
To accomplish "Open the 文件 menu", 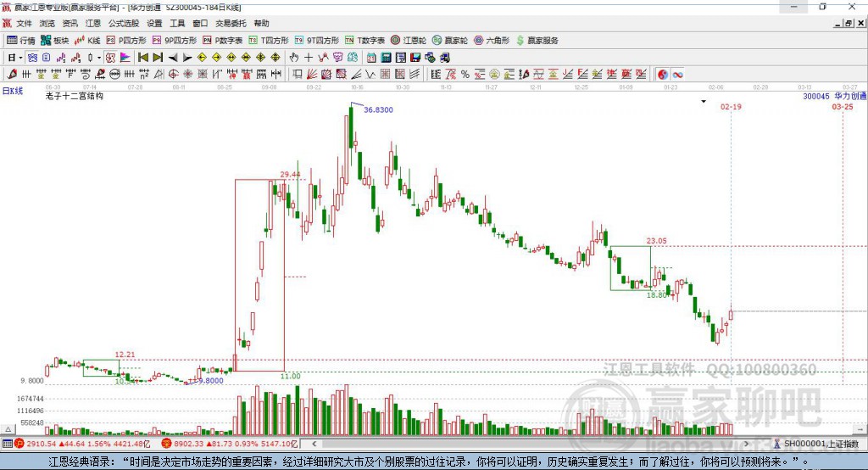I will click(24, 23).
